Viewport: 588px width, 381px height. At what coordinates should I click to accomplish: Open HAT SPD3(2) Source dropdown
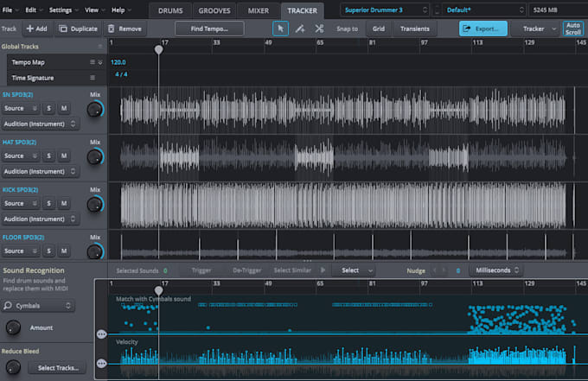click(x=20, y=156)
